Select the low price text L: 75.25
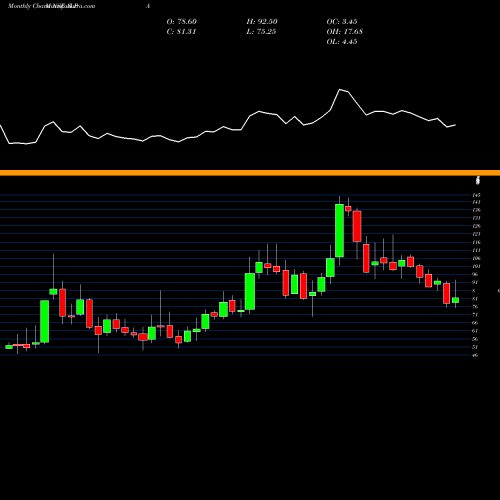The width and height of the screenshot is (500, 500). pyautogui.click(x=261, y=32)
